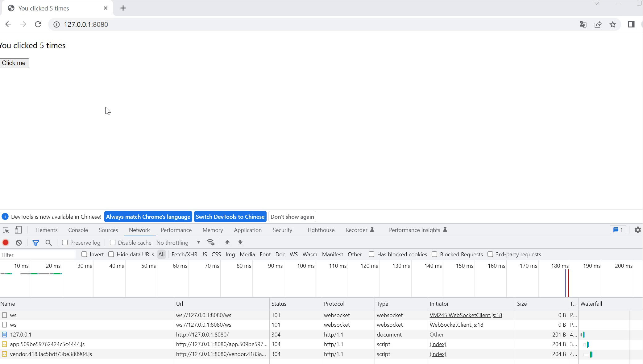Screen dimensions: 643x364
Task: Click the import HAR upload arrow icon
Action: 227,242
